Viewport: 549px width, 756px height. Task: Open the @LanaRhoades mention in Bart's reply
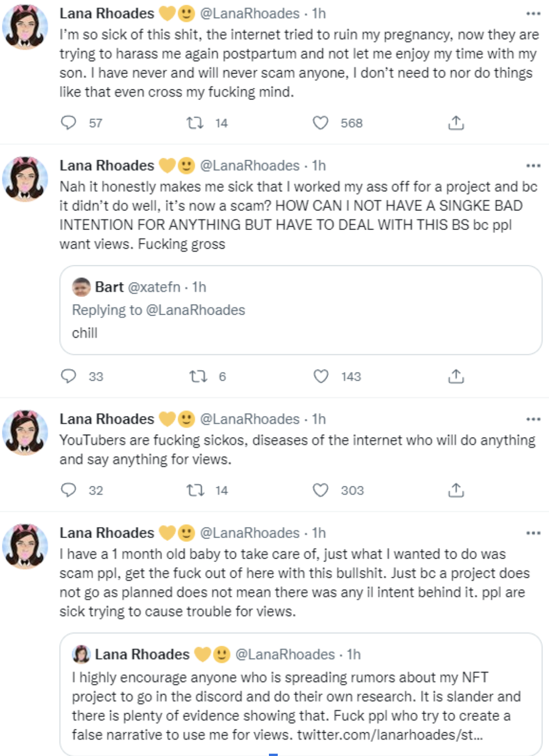point(195,310)
